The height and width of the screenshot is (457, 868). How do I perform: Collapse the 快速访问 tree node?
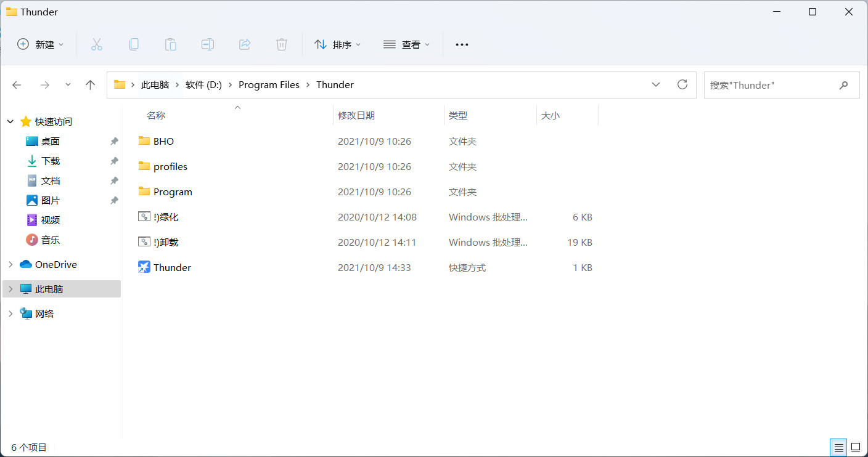10,122
